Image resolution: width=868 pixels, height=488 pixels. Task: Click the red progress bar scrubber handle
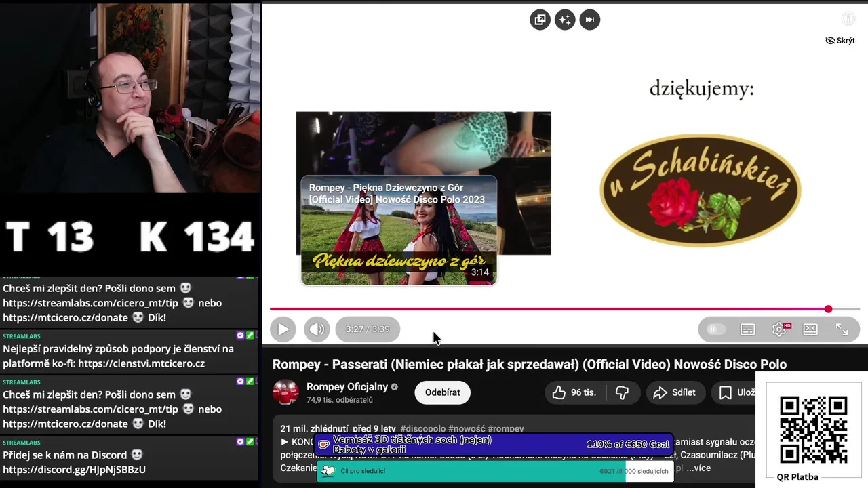(x=828, y=309)
